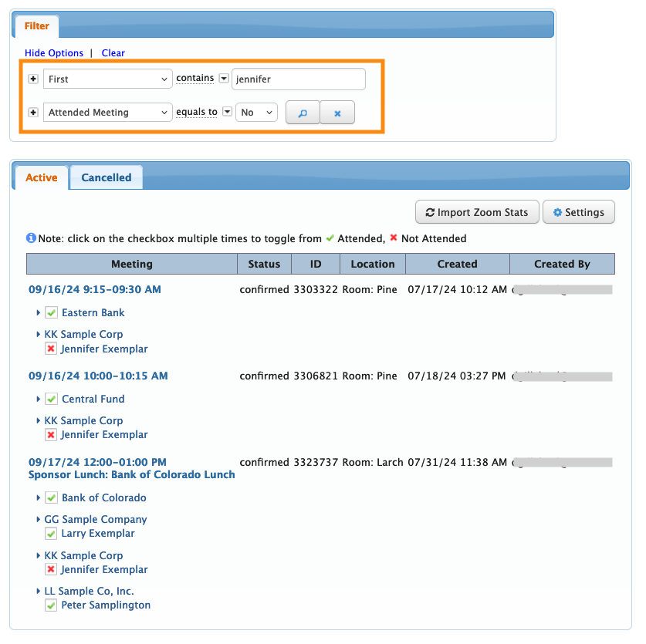Screen dimensions: 646x644
Task: Open the First field dropdown
Action: [x=107, y=79]
